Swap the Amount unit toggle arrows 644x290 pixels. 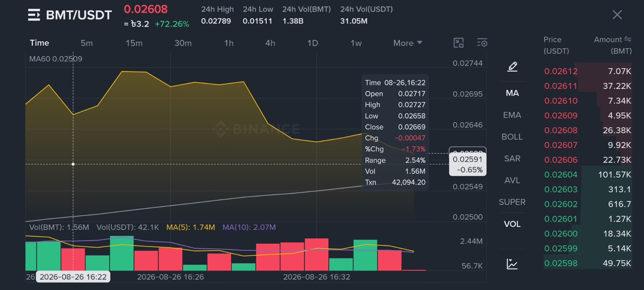click(x=628, y=39)
